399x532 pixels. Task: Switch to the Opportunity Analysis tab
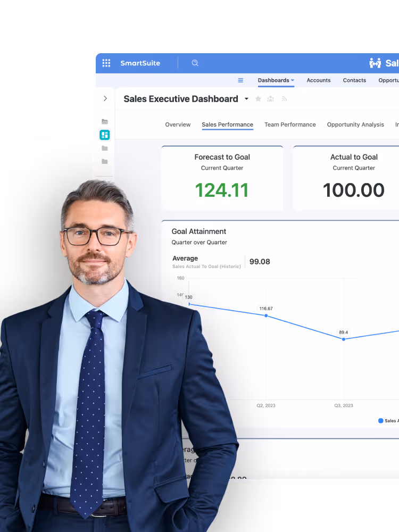coord(355,124)
